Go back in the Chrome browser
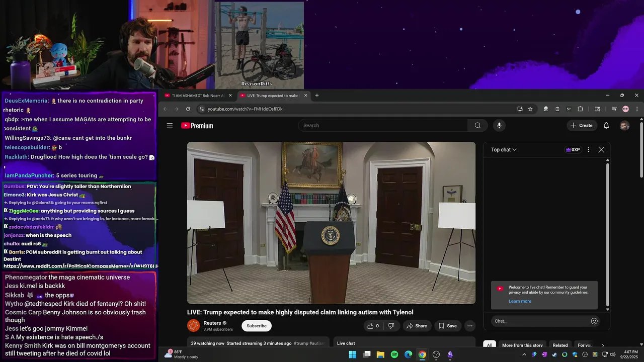Image resolution: width=644 pixels, height=362 pixels. tap(165, 109)
